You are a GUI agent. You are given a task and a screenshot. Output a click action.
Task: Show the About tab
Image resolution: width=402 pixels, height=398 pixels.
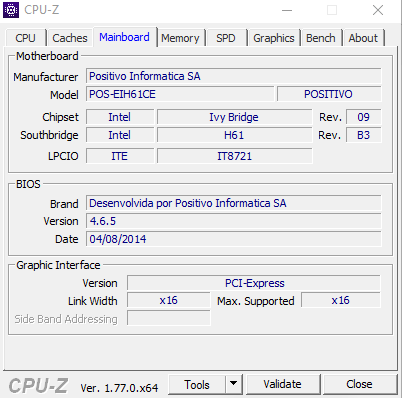click(363, 38)
